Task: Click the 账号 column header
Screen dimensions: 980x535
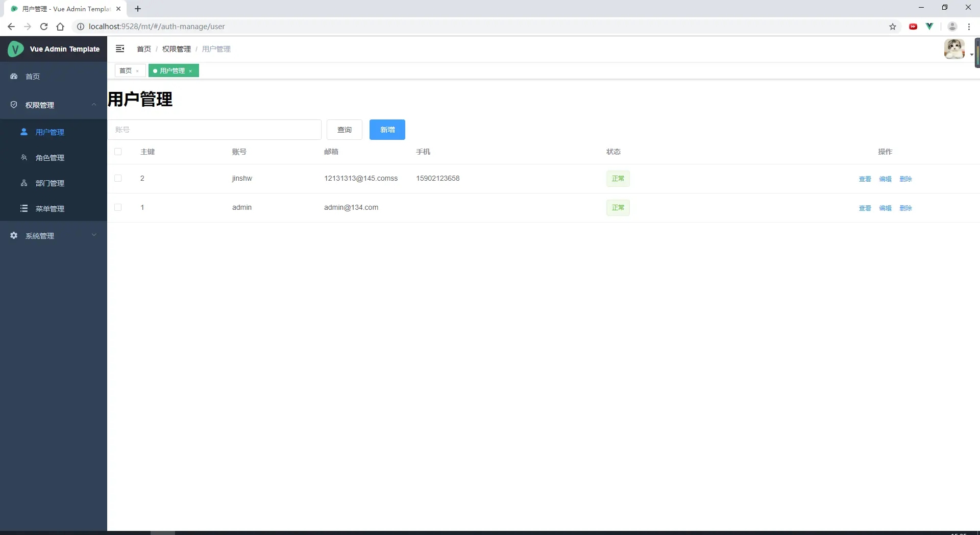Action: coord(239,152)
